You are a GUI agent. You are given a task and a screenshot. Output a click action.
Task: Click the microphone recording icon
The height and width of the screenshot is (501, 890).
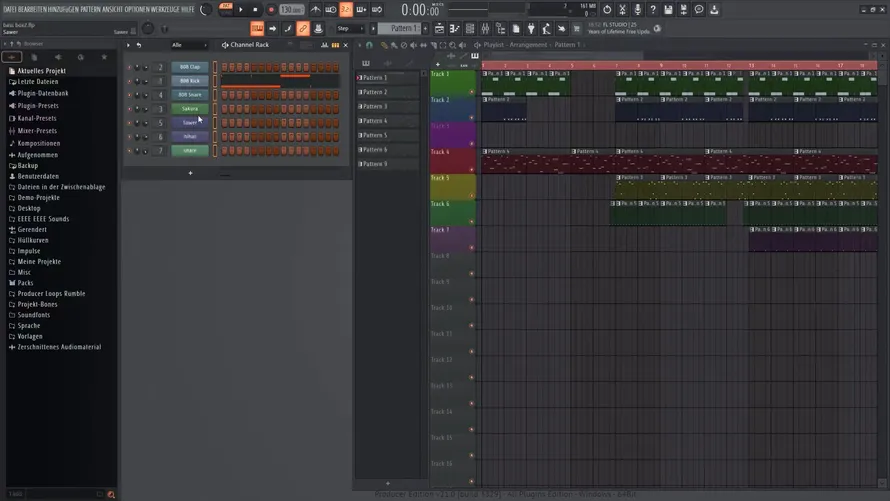pyautogui.click(x=637, y=10)
